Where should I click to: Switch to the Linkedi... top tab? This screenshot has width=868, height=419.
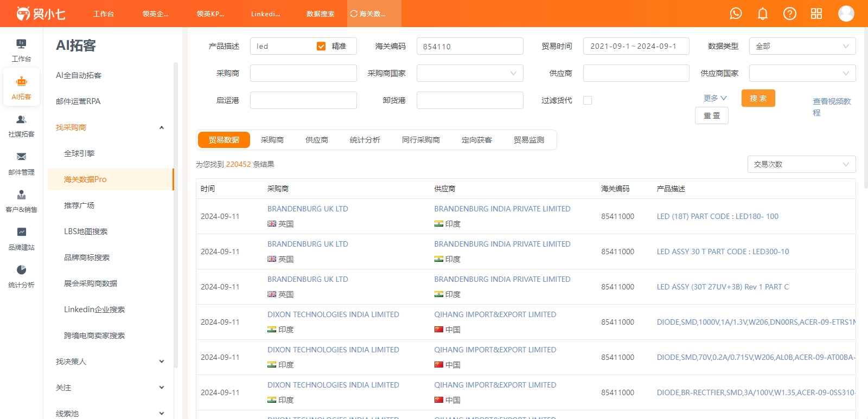coord(266,14)
